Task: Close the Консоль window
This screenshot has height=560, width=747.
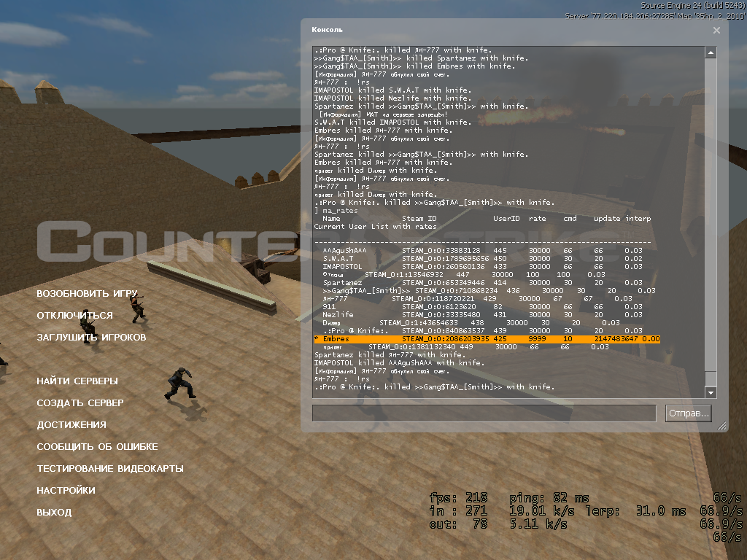Action: [x=716, y=30]
